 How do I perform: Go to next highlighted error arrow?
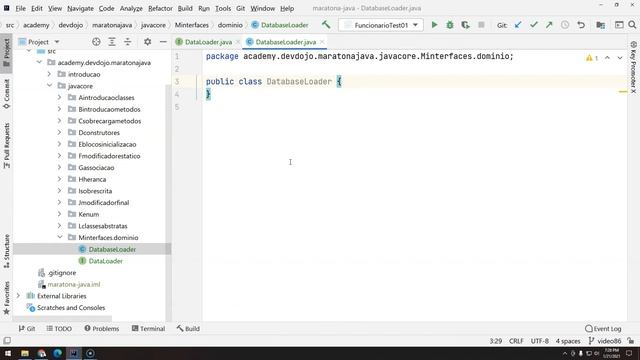[x=620, y=58]
